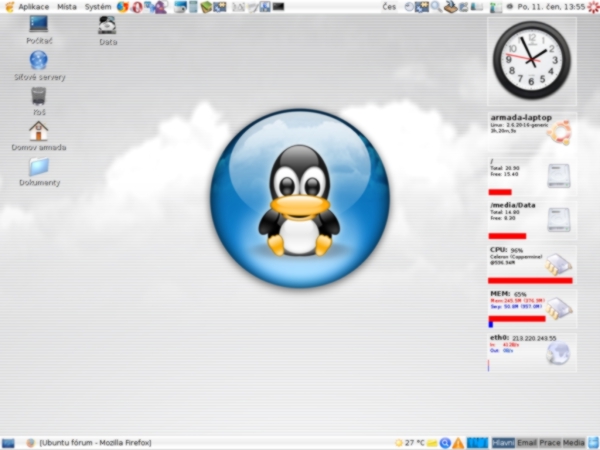The width and height of the screenshot is (600, 450).
Task: Launch Firefox from the top panel
Action: 122,7
